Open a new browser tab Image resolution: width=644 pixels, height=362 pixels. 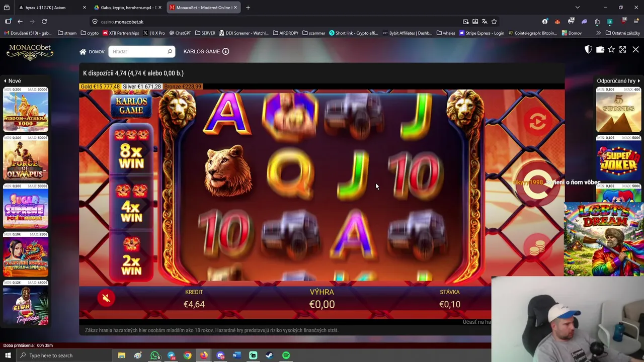(248, 8)
